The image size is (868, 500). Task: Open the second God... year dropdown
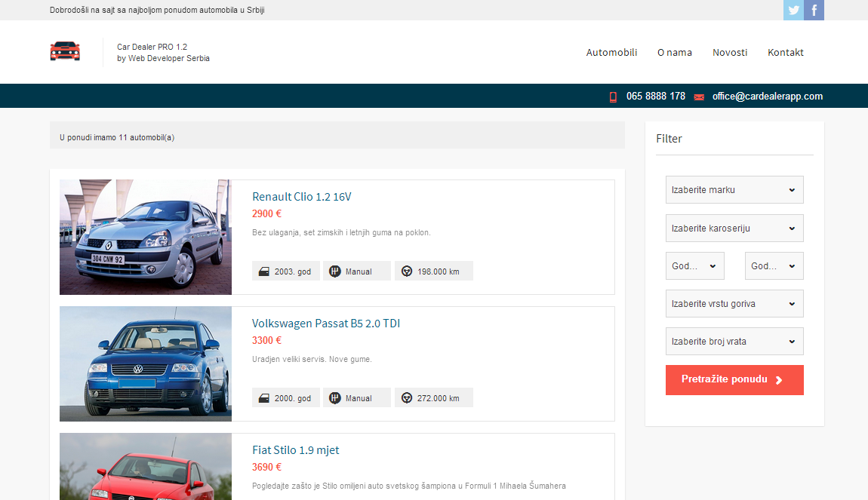[774, 266]
